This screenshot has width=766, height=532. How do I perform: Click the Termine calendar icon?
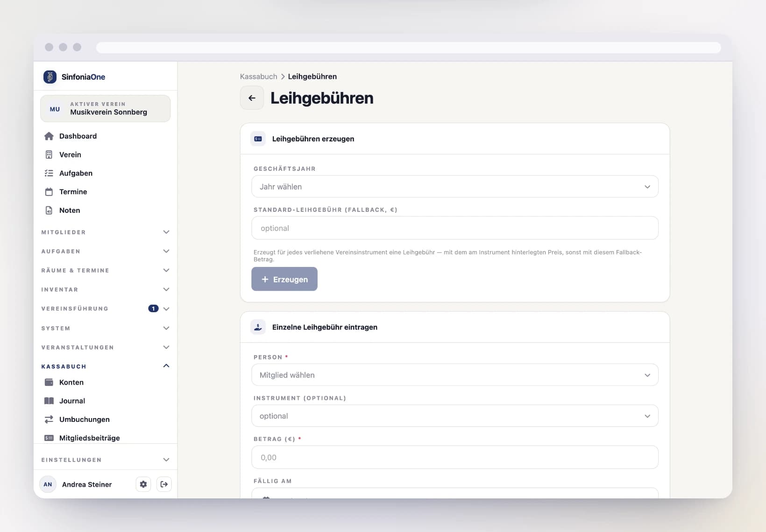pos(49,192)
